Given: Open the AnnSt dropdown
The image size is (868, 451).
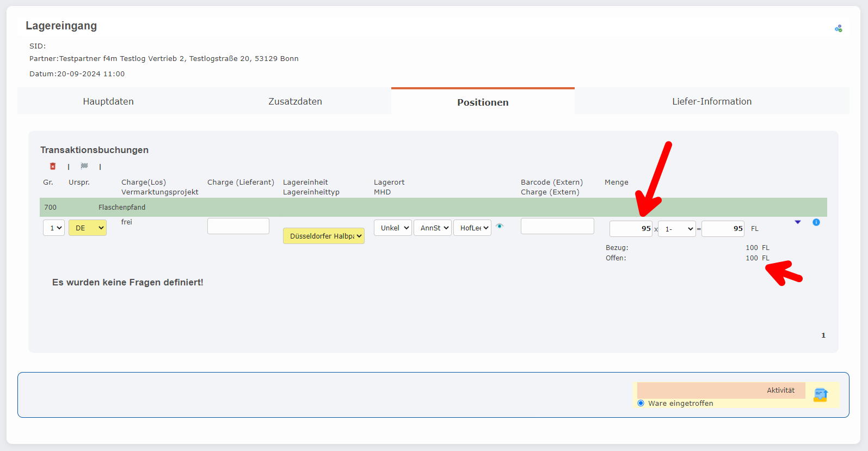Looking at the screenshot, I should 433,228.
